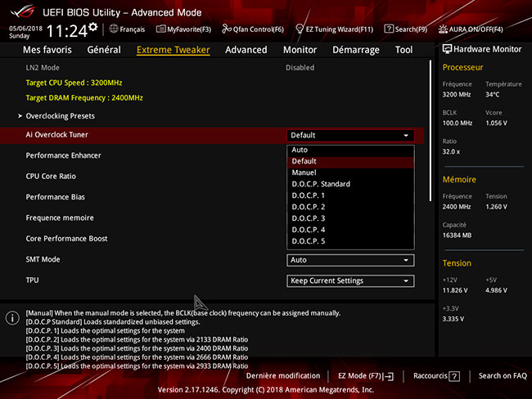The height and width of the screenshot is (399, 532).
Task: Click the EZ Mode exit arrow icon
Action: coord(389,376)
